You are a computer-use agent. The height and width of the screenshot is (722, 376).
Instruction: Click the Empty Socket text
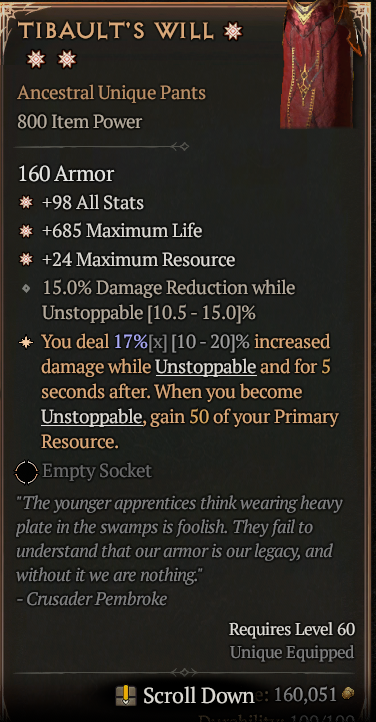pos(97,471)
